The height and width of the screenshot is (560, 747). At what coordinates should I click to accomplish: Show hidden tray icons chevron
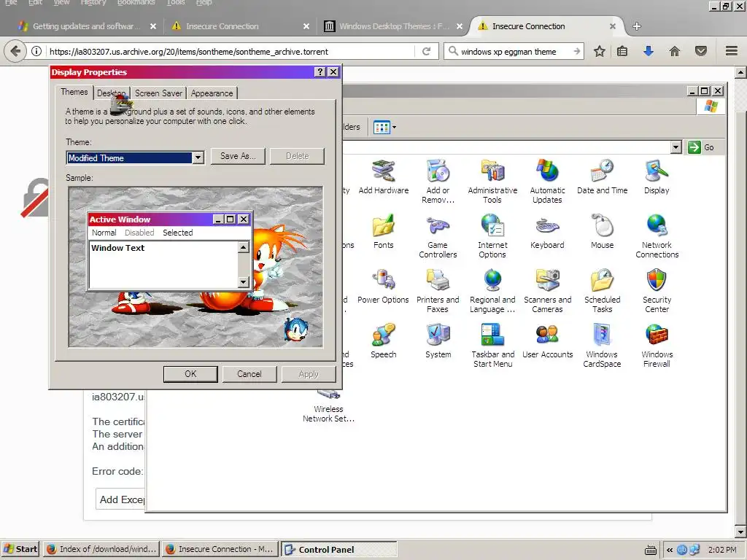coord(670,550)
